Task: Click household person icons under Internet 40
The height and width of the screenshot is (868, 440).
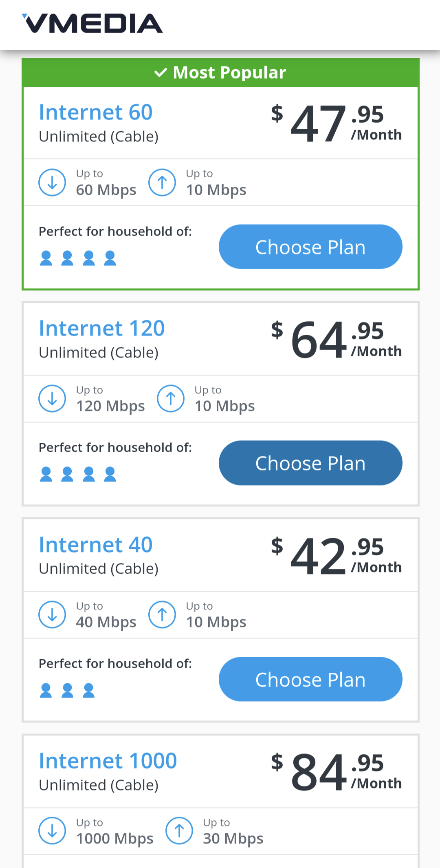Action: pyautogui.click(x=67, y=690)
